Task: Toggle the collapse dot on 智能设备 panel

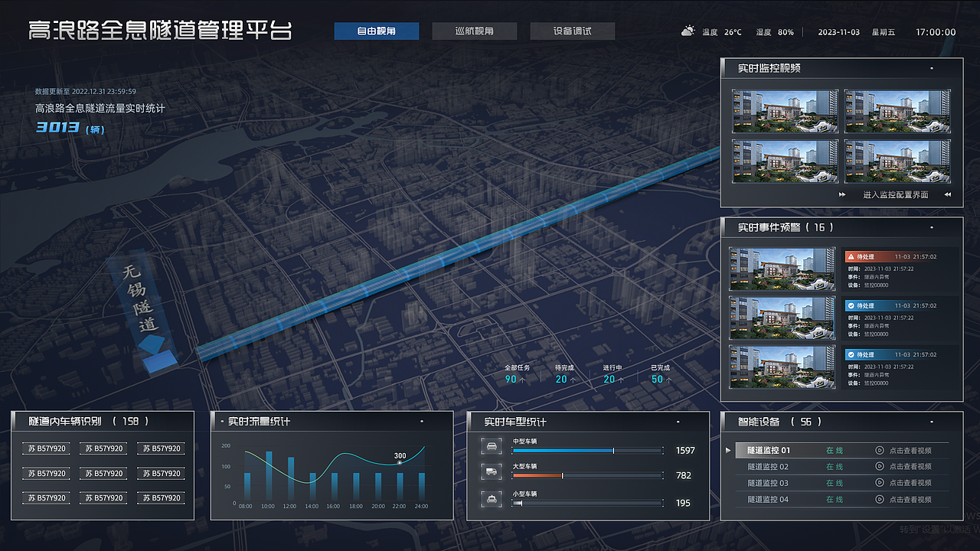Action: [931, 422]
